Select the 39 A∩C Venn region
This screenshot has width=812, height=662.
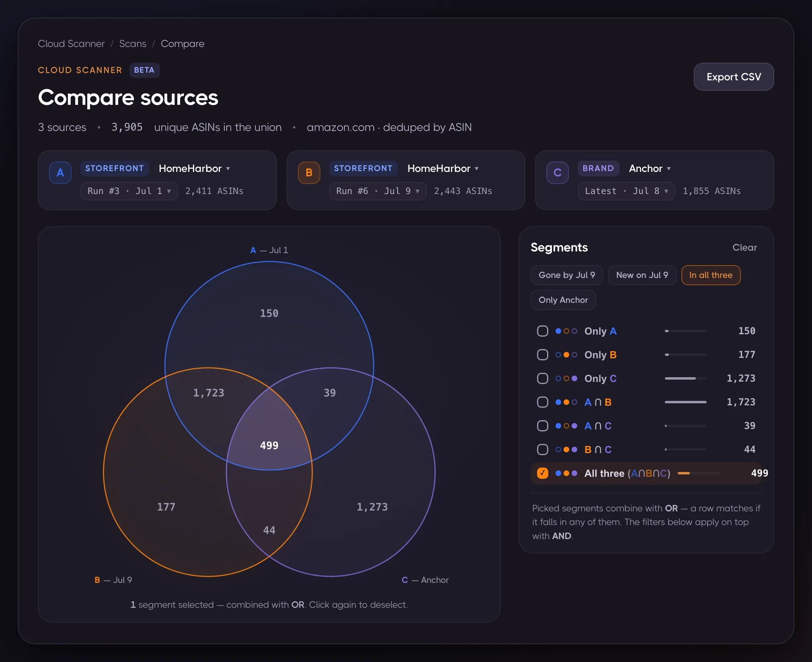pos(330,392)
